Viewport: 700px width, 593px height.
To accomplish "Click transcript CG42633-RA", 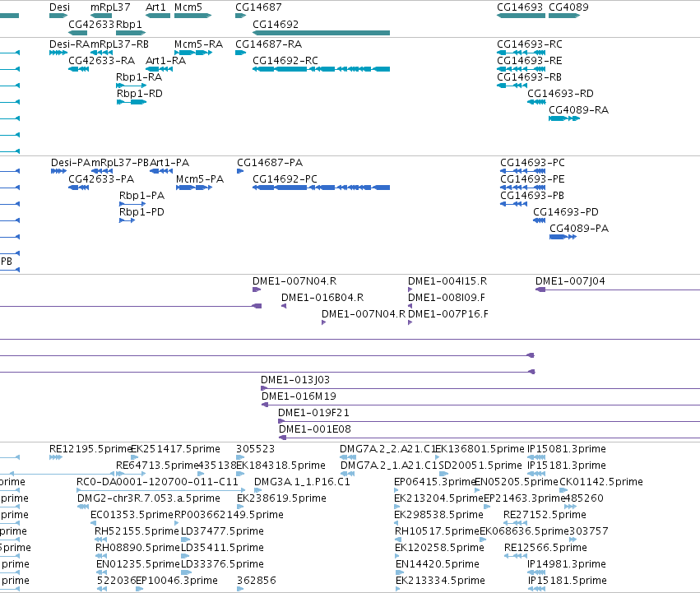I will (x=101, y=61).
